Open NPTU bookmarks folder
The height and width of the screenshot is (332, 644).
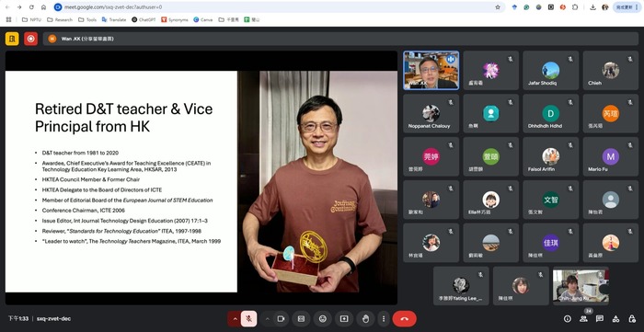click(31, 19)
